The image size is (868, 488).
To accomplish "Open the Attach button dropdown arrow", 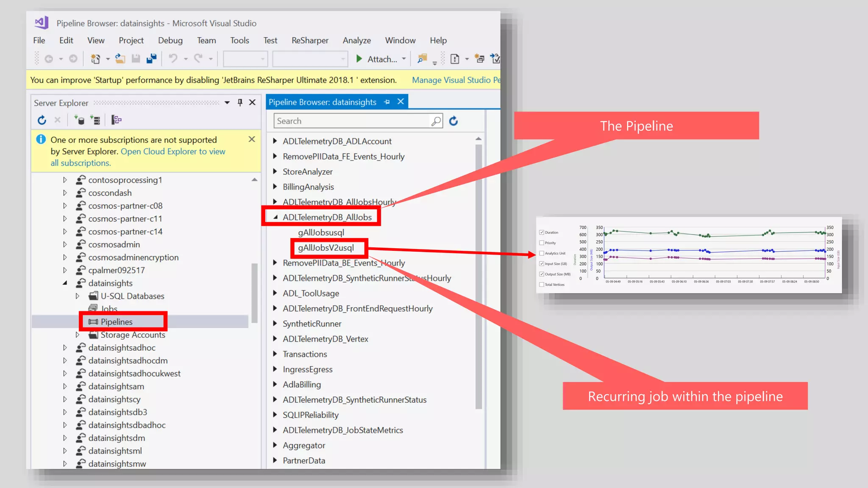I will coord(404,59).
